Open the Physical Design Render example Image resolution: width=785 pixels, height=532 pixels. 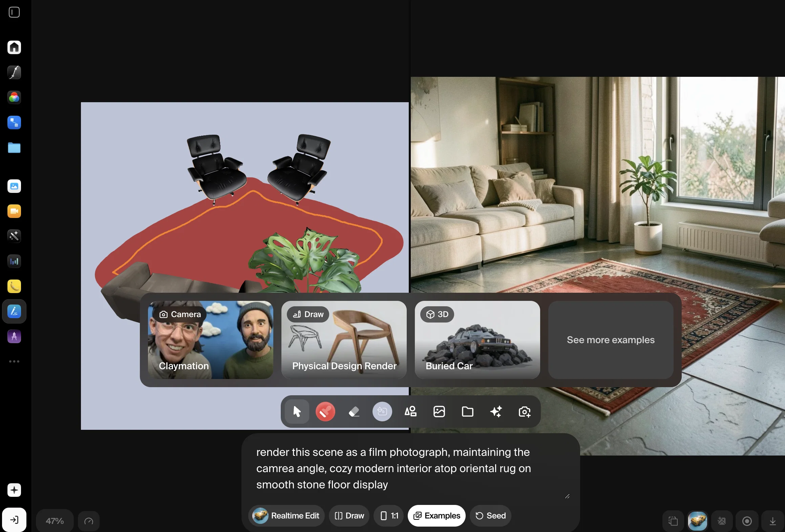point(344,340)
